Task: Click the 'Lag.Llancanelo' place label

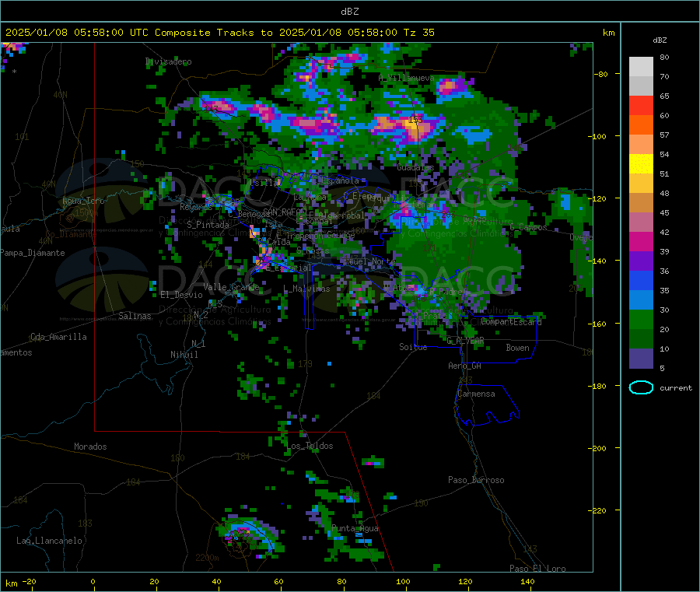Action: point(49,541)
